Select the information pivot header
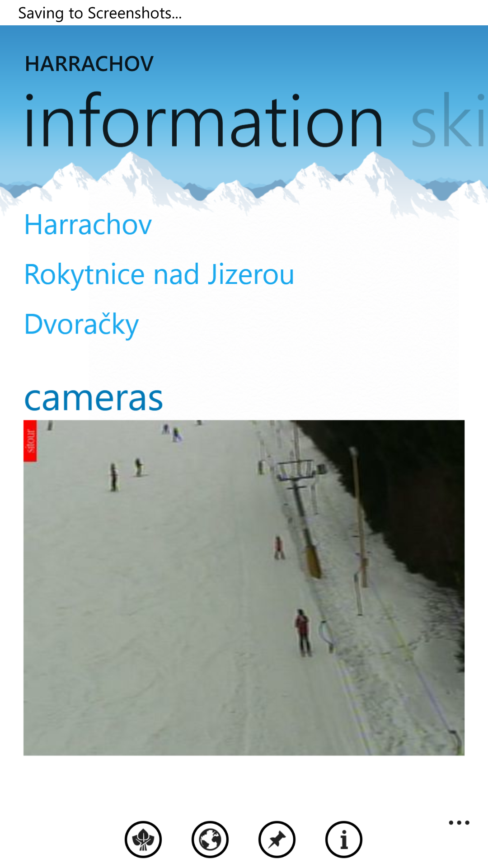 204,121
